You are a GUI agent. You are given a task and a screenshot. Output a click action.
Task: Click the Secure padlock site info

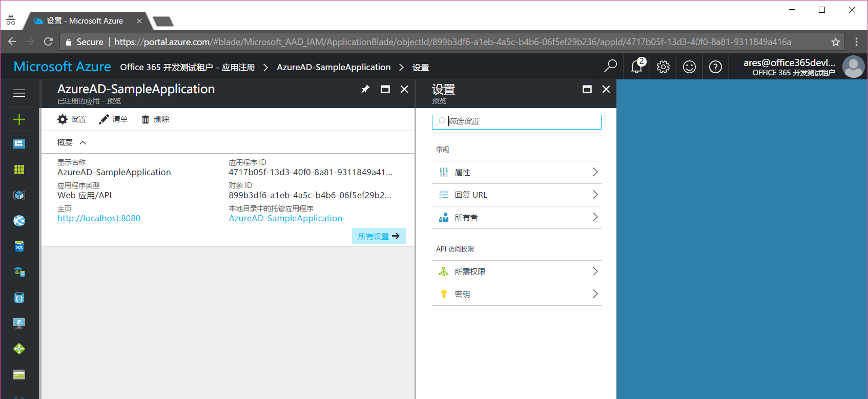point(85,42)
